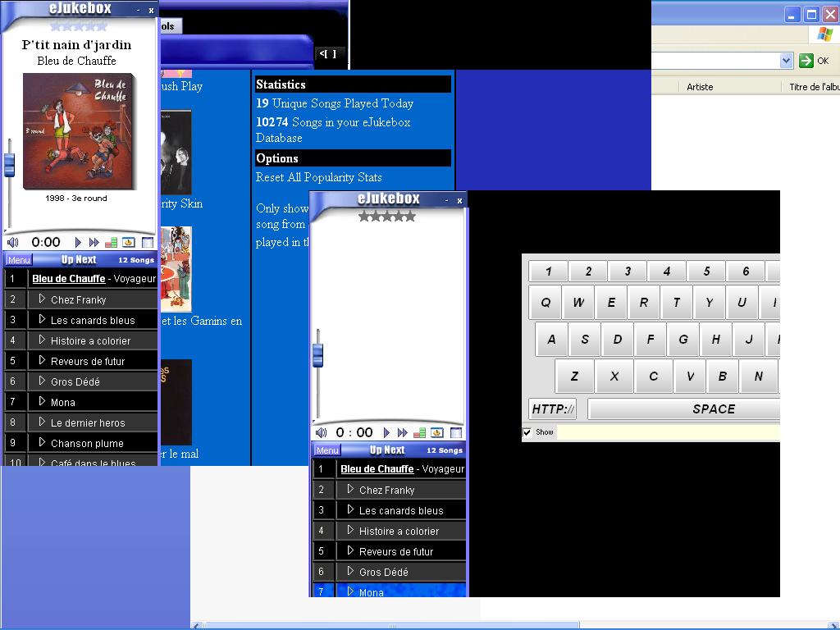Click W key on on-screen keyboard
The image size is (840, 630).
578,302
